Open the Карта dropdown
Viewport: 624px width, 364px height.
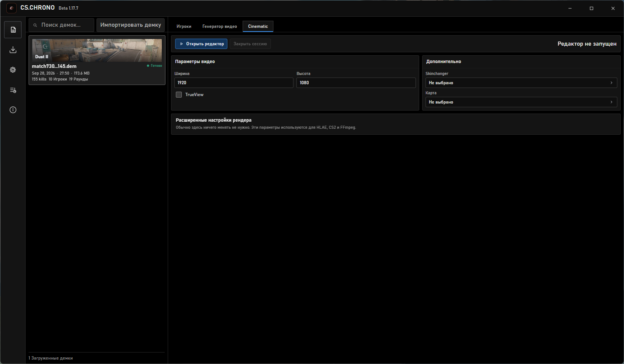[x=521, y=102]
